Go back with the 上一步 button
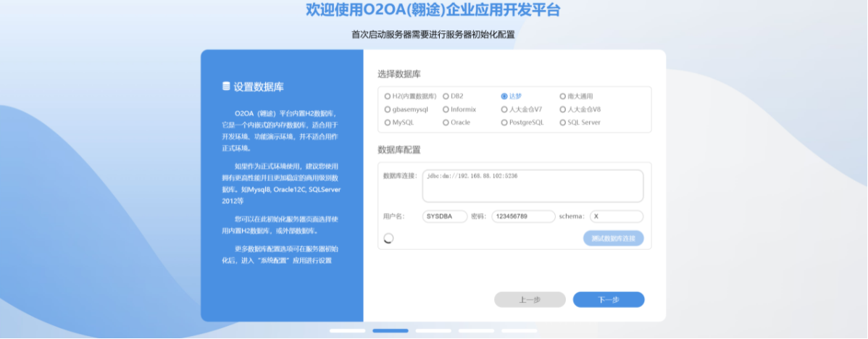Viewport: 868px width, 339px height. tap(530, 300)
